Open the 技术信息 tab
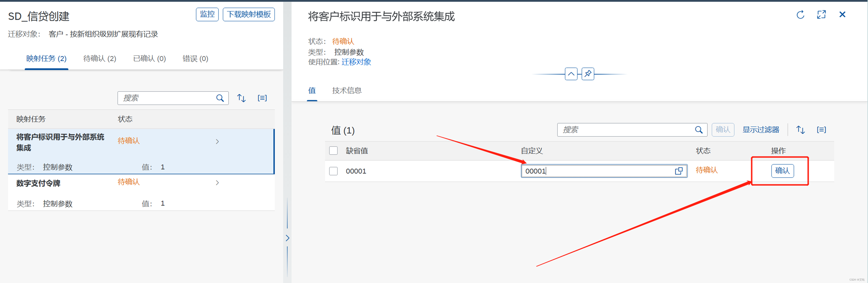The height and width of the screenshot is (283, 868). coord(347,90)
